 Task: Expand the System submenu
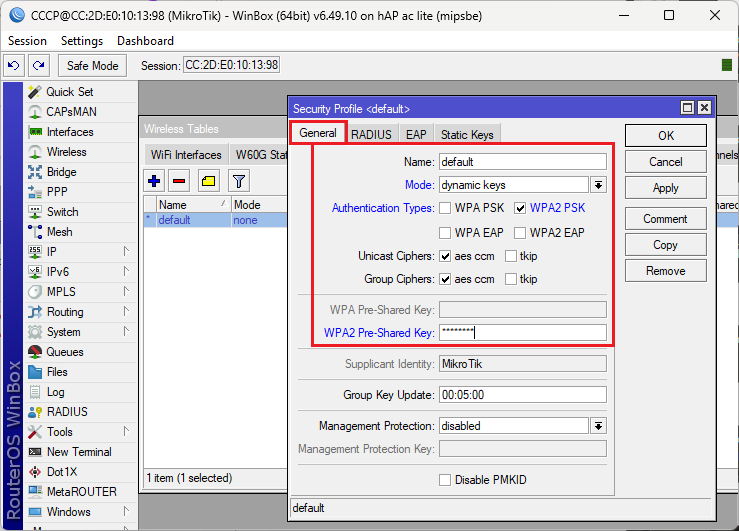coord(126,331)
